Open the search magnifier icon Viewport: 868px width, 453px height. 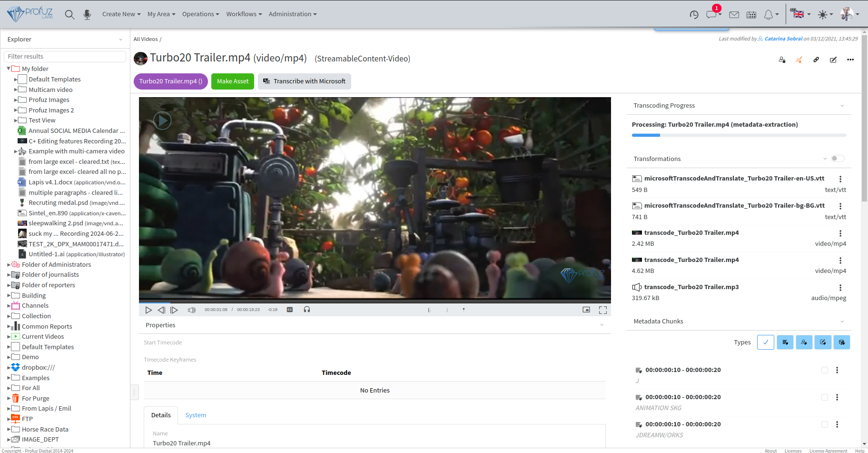click(69, 14)
